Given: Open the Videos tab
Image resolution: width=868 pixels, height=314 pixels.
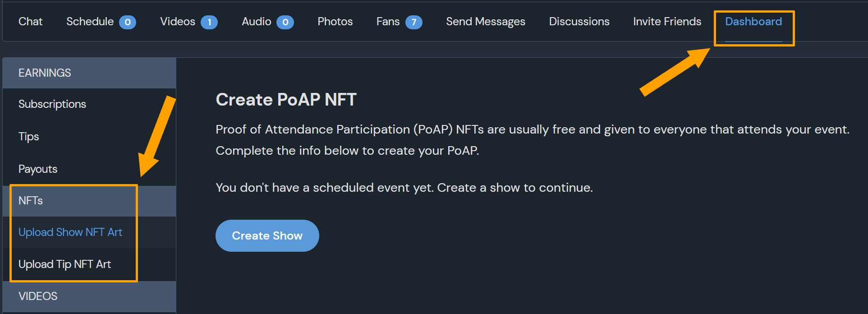Looking at the screenshot, I should click(x=178, y=22).
